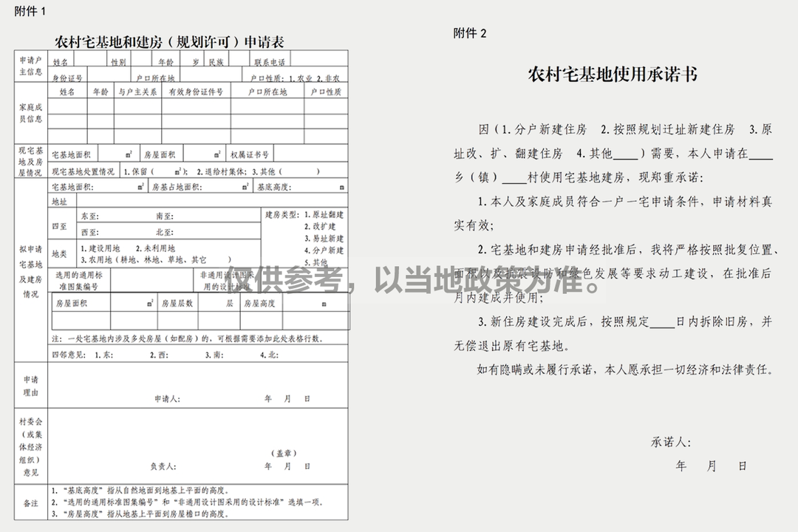Click the 1.建设用地 option text
This screenshot has width=798, height=532.
coord(100,248)
